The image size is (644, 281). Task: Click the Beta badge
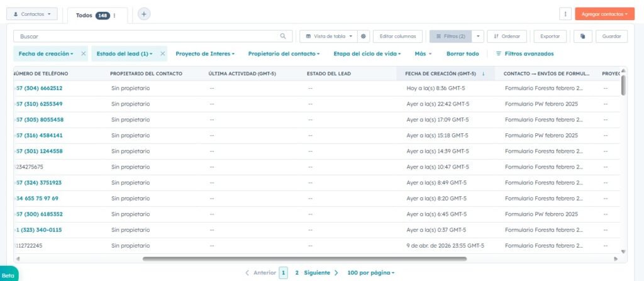[x=9, y=275]
